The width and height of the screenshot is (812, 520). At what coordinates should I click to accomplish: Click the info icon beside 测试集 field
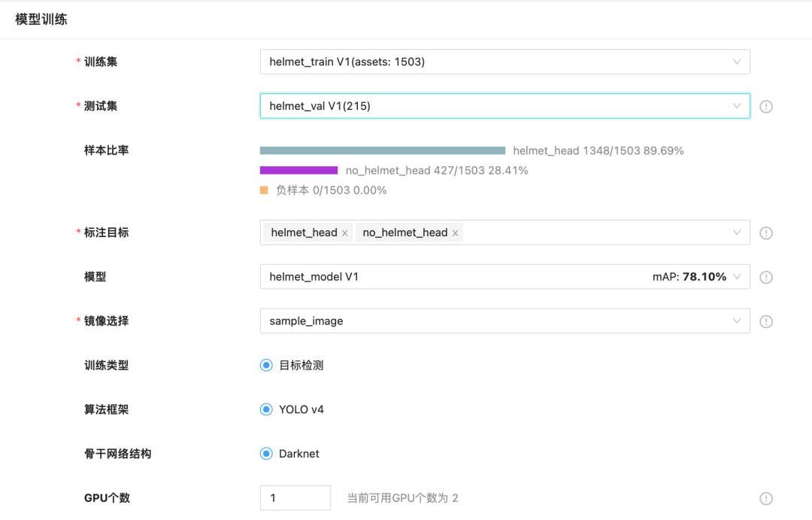tap(766, 107)
